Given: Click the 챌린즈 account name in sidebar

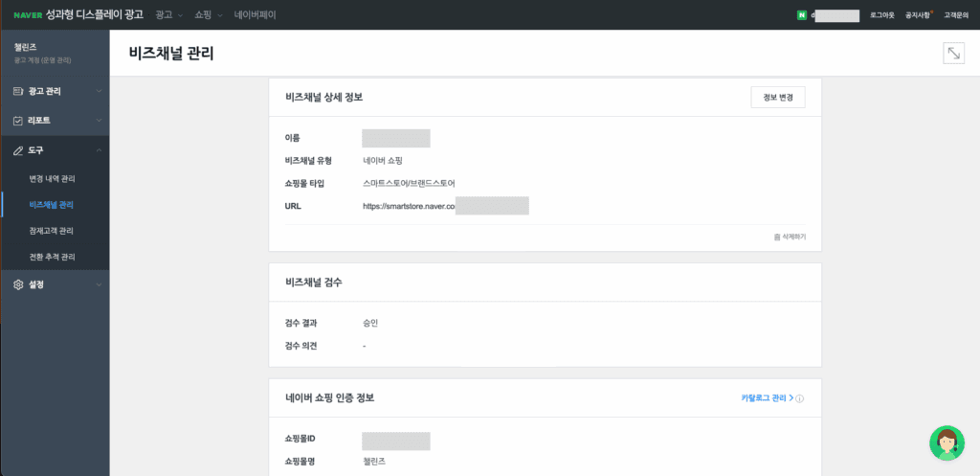Looking at the screenshot, I should coord(26,48).
